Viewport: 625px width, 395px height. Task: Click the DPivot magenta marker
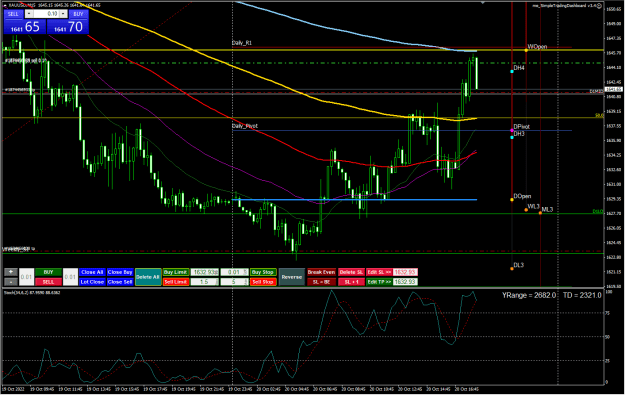512,130
